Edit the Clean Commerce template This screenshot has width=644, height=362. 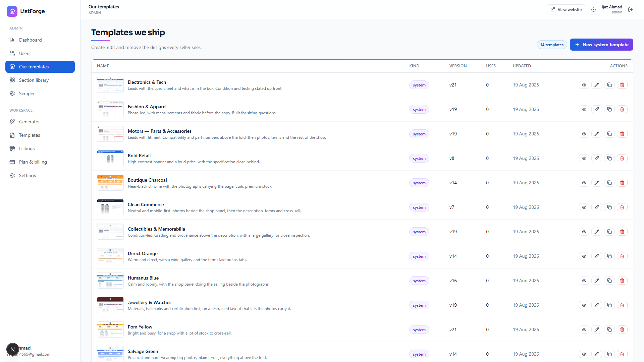point(597,207)
